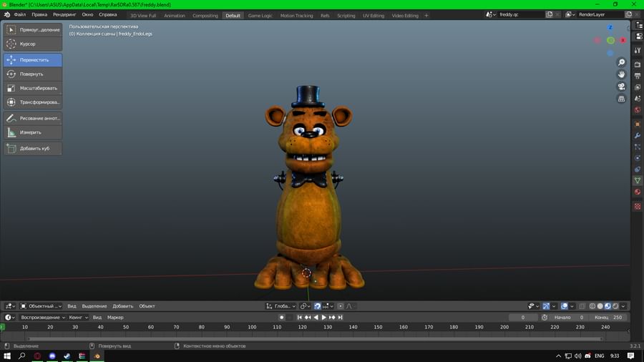Open the Воспроизведение playback dropdown
Image resolution: width=644 pixels, height=362 pixels.
[x=43, y=317]
